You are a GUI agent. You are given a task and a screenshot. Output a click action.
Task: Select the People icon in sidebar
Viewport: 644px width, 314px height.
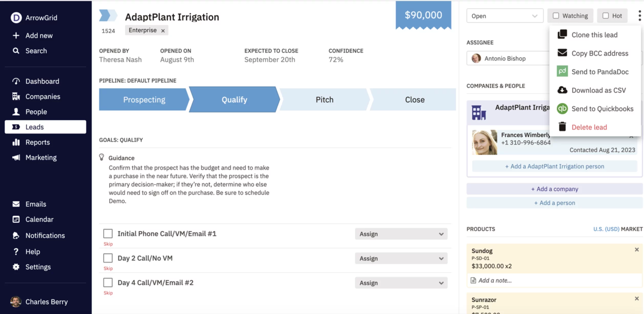(x=16, y=111)
